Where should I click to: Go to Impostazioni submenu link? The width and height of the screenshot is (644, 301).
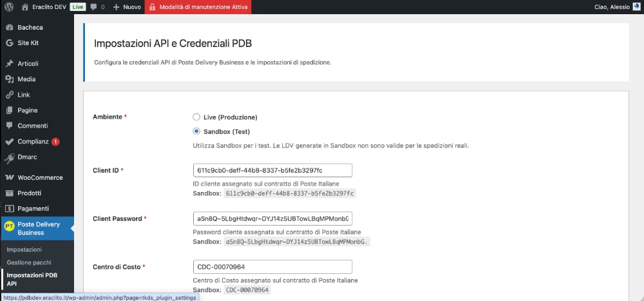(x=24, y=248)
